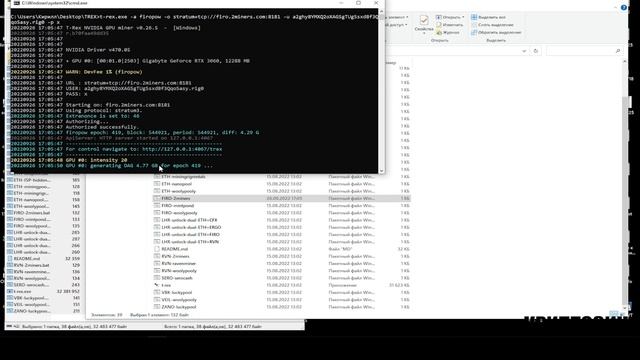Click the magnifier icon in the search box
Image resolution: width=640 pixels, height=360 pixels.
[618, 51]
